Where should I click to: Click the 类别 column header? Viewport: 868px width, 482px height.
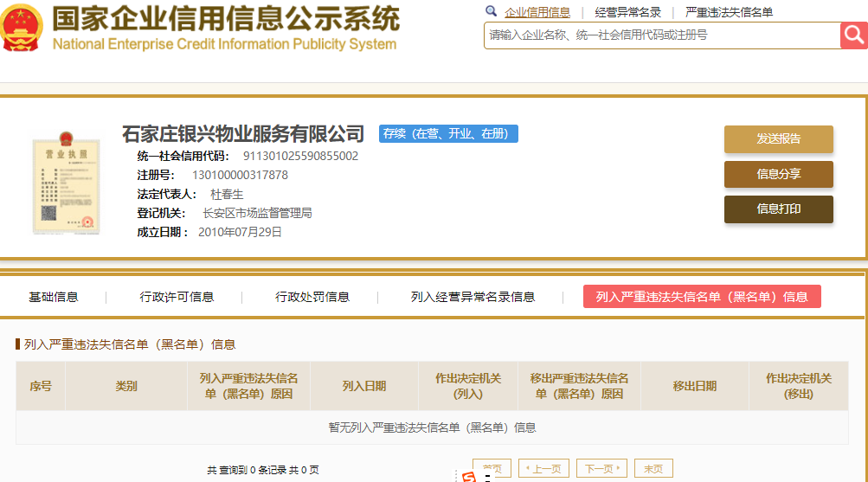(126, 386)
